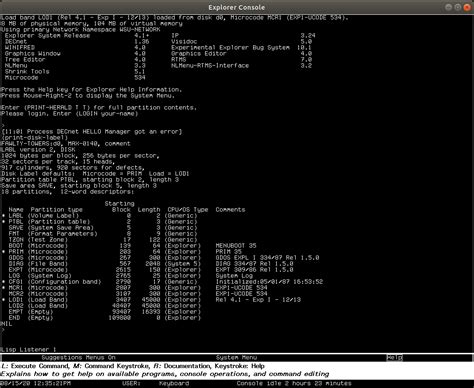Click the WINIFRED herald entry
Screen dimensions: 474x388
(x=75, y=47)
